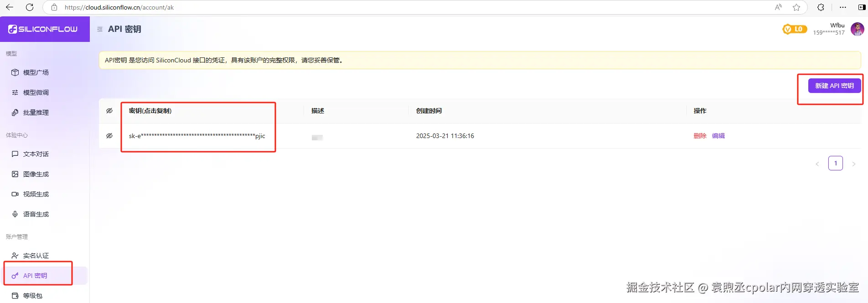Click the L0 level badge

[x=795, y=29]
